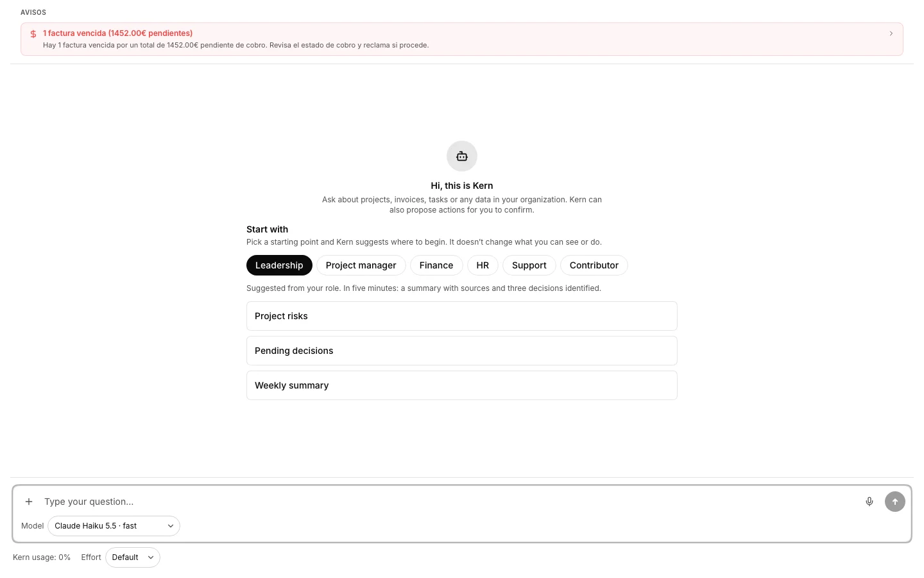Open the '1 factura vencida' alert title
924x578 pixels.
(118, 33)
